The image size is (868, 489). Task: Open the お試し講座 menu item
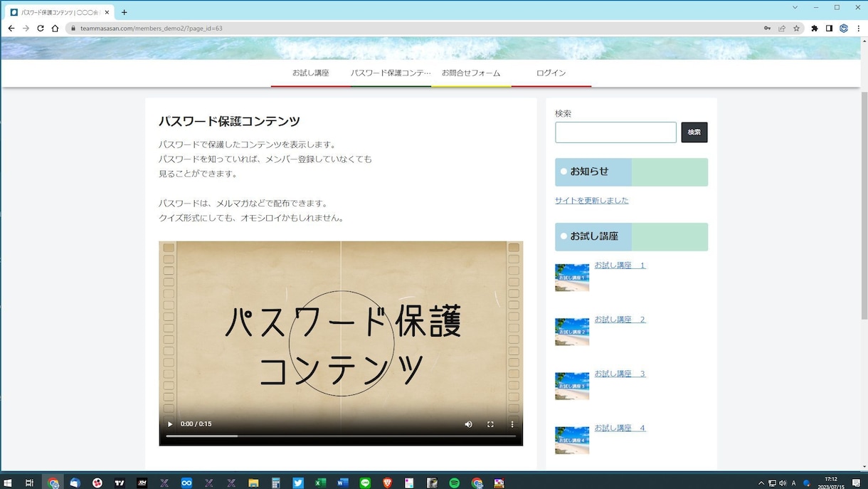click(311, 73)
